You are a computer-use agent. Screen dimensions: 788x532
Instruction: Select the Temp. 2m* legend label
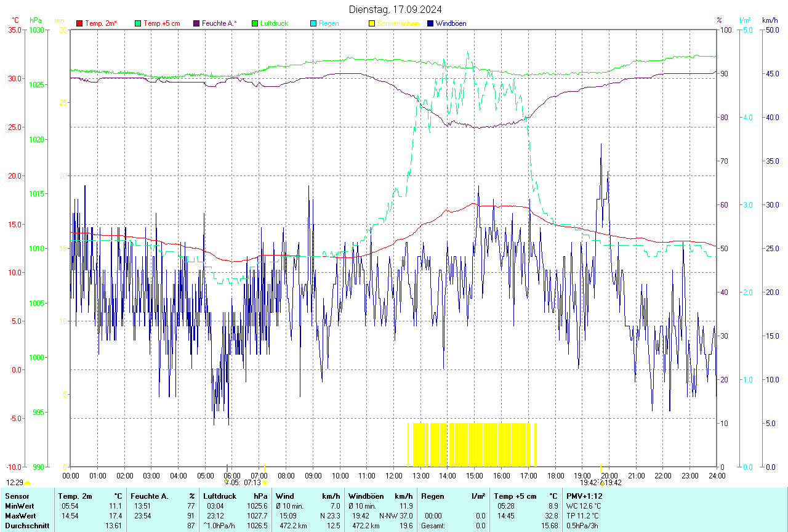101,23
